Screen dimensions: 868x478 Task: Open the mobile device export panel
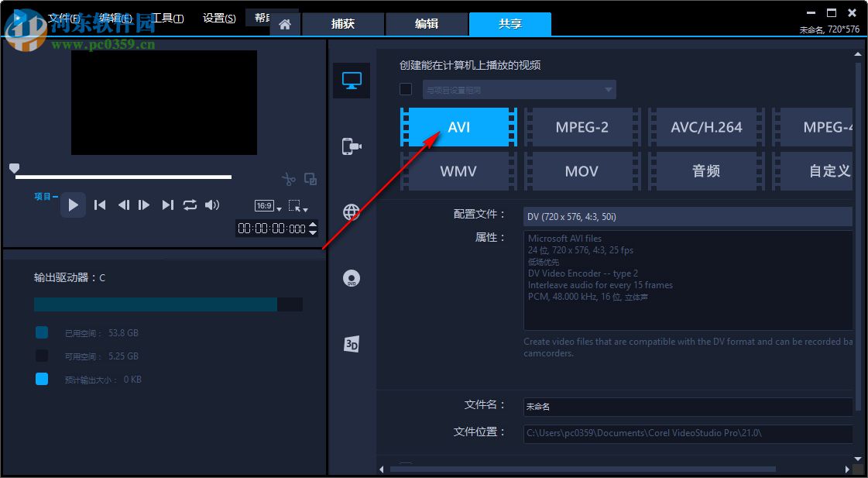pos(351,146)
